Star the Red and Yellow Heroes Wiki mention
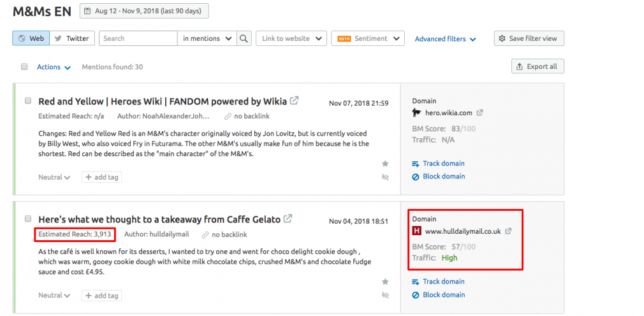Screen dimensions: 644x316 [x=385, y=164]
